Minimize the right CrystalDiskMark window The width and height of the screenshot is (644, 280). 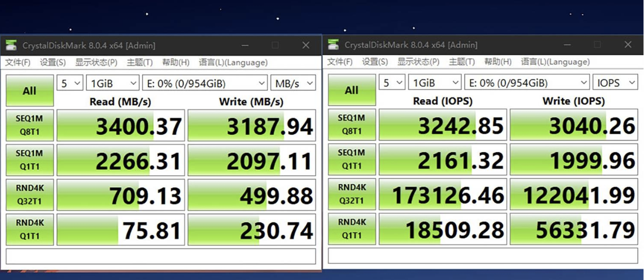(567, 45)
